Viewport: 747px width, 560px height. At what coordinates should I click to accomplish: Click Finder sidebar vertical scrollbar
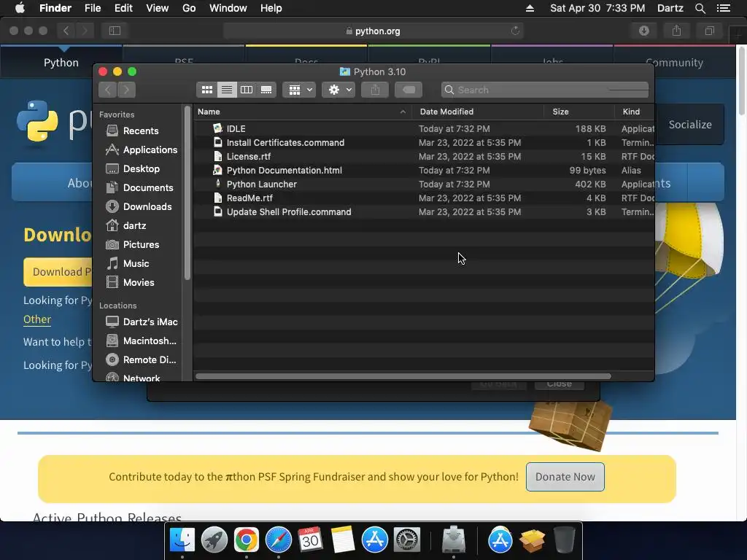[187, 193]
